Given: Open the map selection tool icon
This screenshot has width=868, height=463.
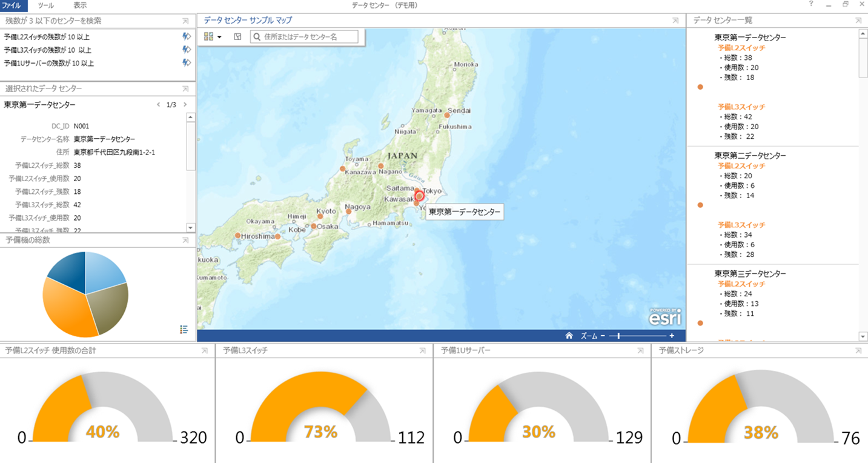Looking at the screenshot, I should coord(237,37).
